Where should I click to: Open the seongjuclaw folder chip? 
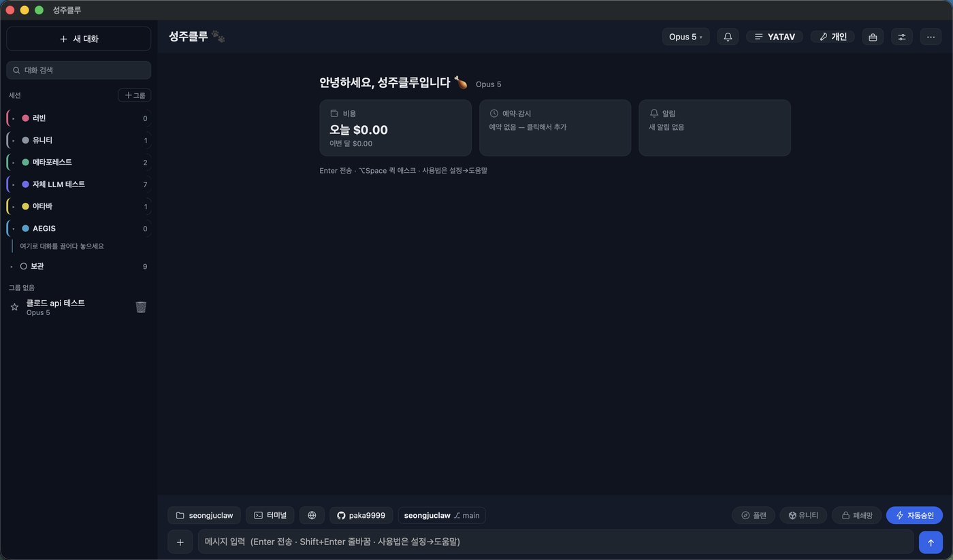204,515
